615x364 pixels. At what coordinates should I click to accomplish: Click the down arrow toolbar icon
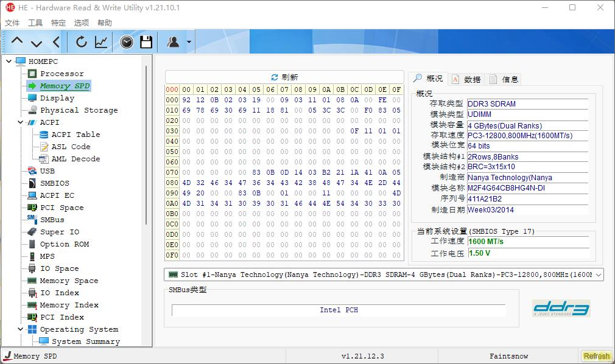pos(37,42)
